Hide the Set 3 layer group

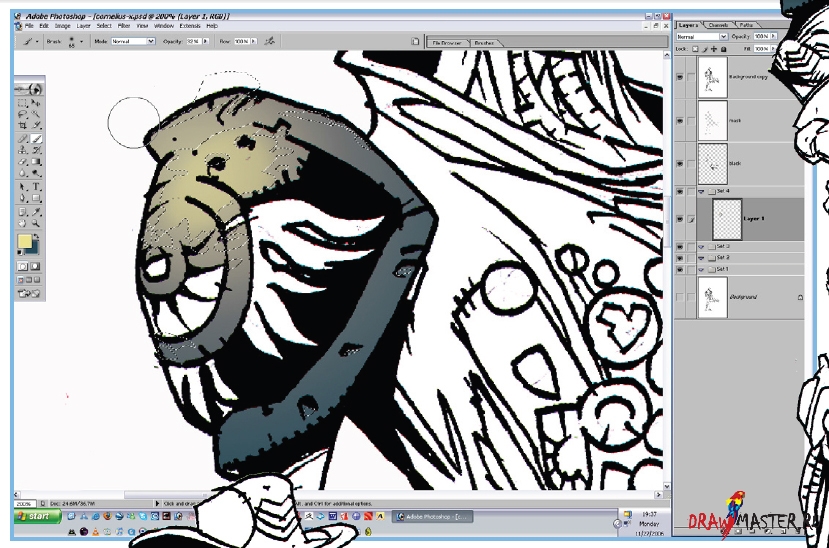[x=680, y=247]
